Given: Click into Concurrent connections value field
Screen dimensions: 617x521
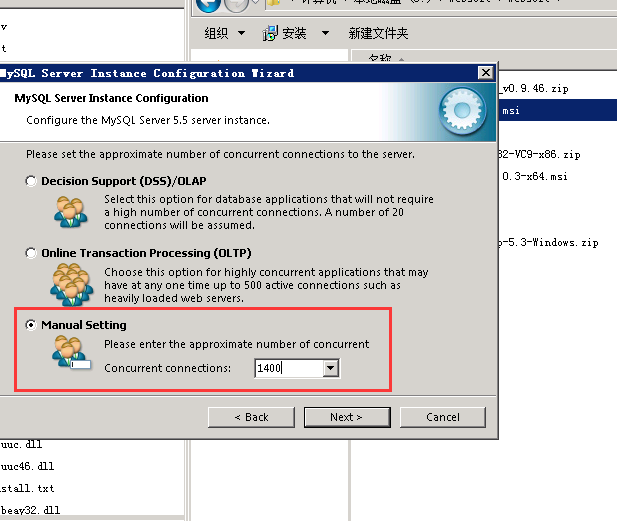Looking at the screenshot, I should tap(288, 369).
